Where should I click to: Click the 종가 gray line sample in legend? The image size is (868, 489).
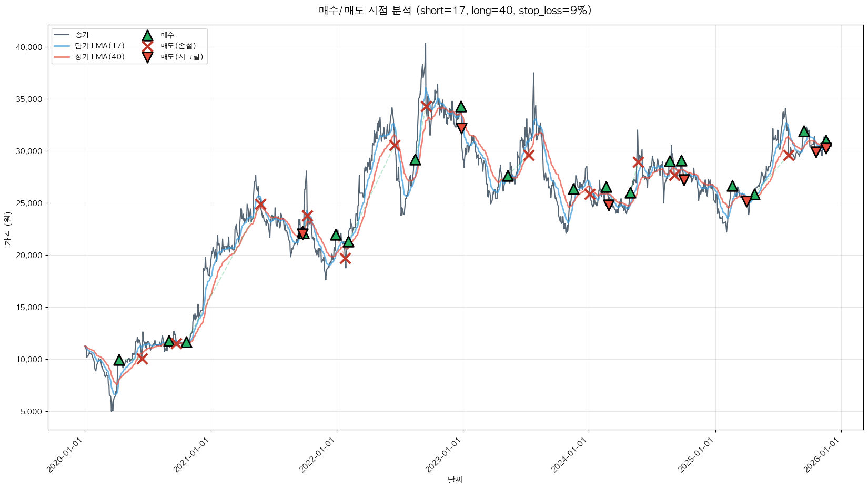click(x=62, y=35)
